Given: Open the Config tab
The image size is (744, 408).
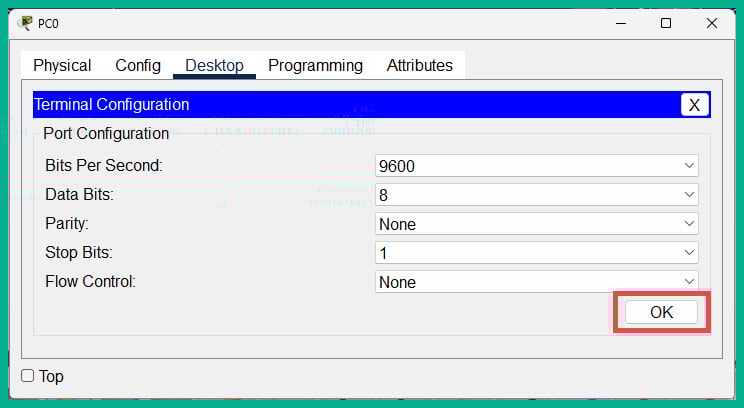Looking at the screenshot, I should point(138,66).
